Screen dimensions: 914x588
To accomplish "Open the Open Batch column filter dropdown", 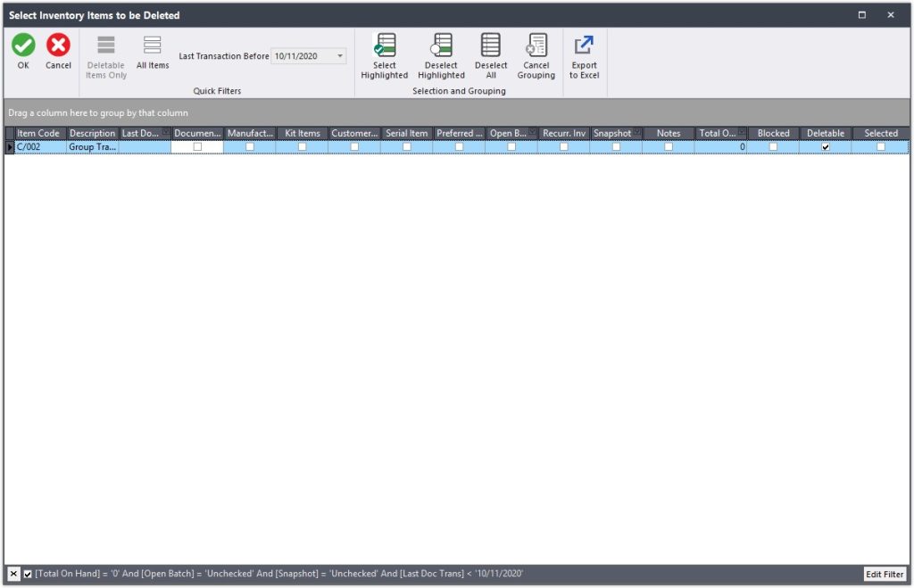I will point(532,133).
